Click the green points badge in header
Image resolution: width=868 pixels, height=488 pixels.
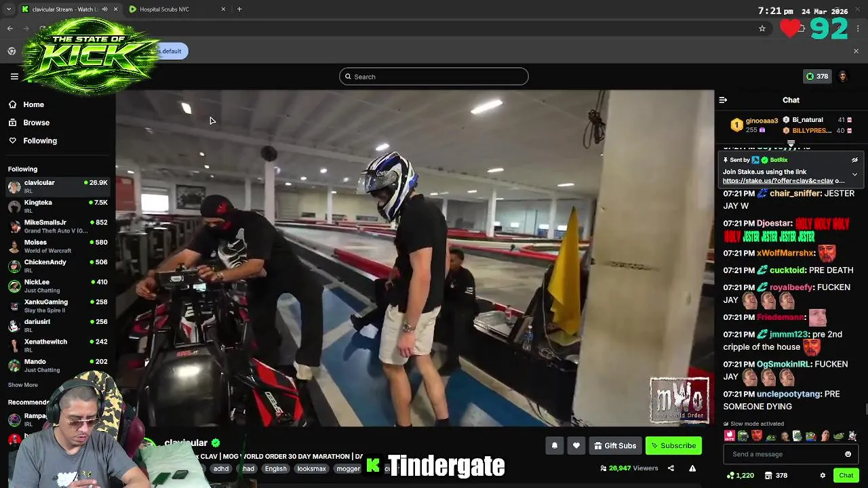point(817,77)
